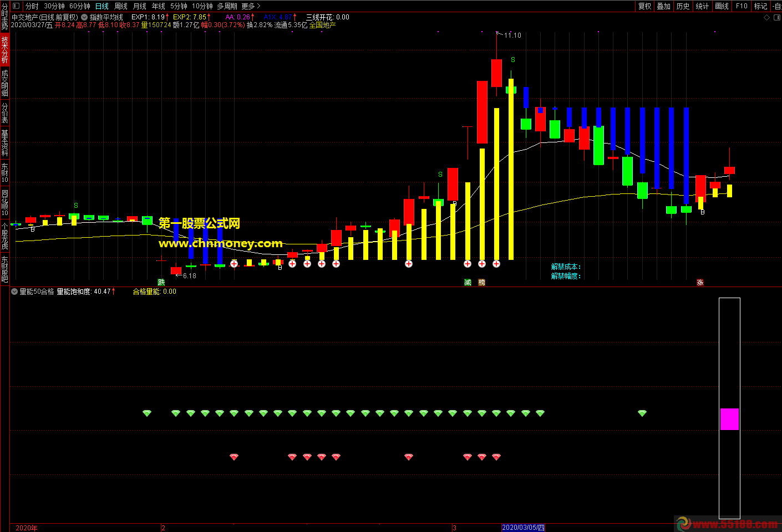Select the 月线 monthly period tab

click(x=140, y=6)
